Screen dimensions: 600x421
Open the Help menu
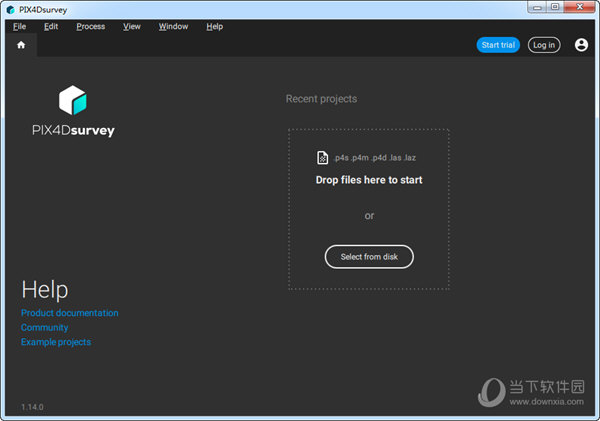tap(215, 26)
